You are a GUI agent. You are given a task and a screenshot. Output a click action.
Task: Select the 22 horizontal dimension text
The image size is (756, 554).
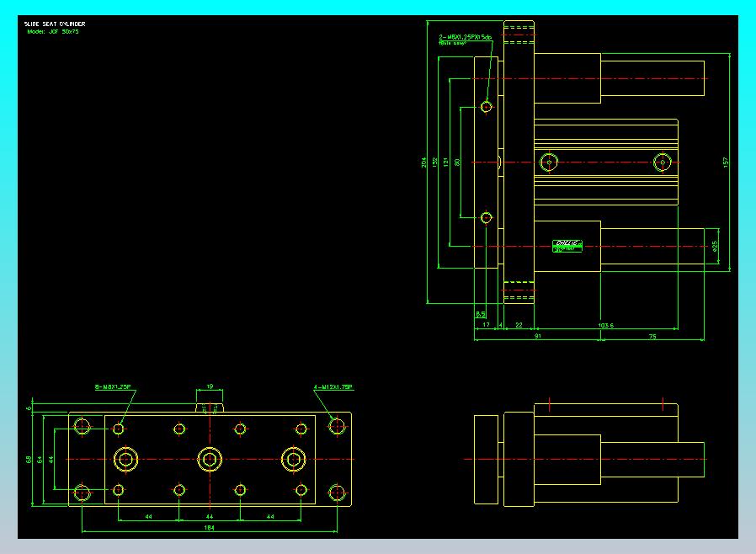click(x=519, y=325)
